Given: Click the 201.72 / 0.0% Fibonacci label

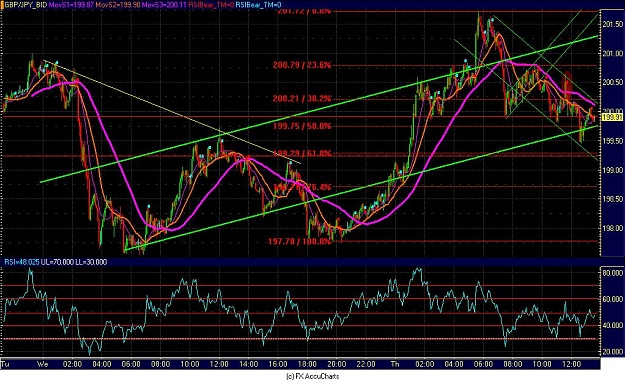Looking at the screenshot, I should point(304,11).
